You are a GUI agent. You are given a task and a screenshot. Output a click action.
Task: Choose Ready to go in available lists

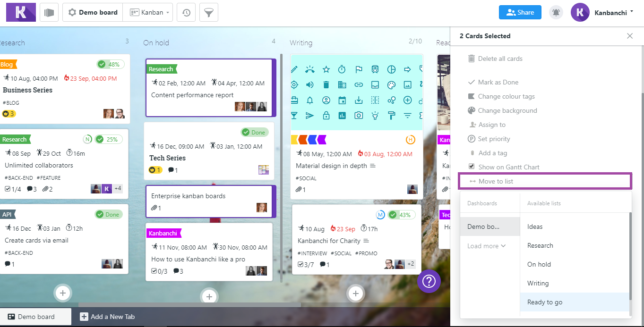pyautogui.click(x=575, y=302)
